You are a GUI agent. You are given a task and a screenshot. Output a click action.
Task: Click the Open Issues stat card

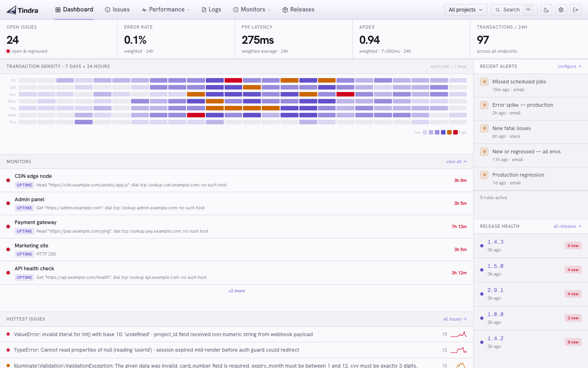click(x=58, y=39)
